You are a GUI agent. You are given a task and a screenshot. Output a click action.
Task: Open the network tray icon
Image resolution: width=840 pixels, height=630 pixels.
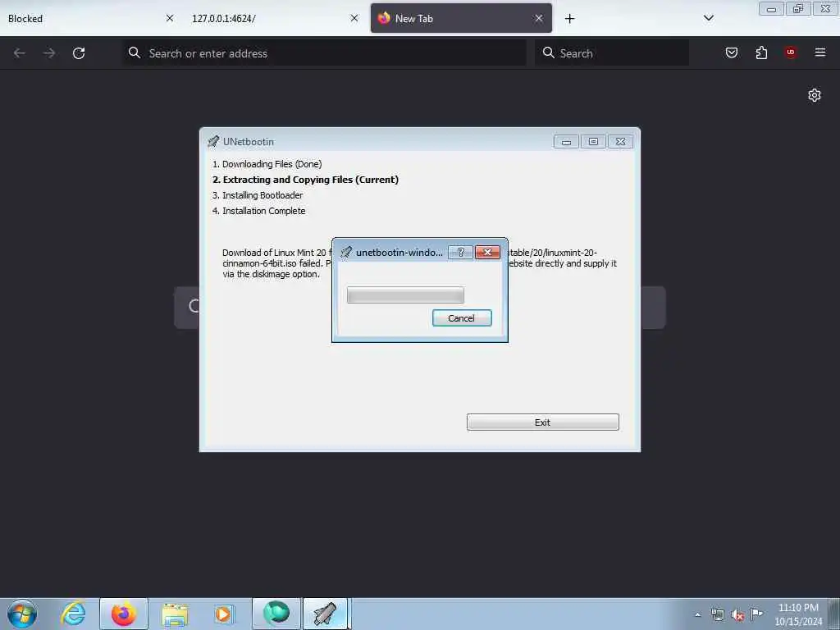717,615
